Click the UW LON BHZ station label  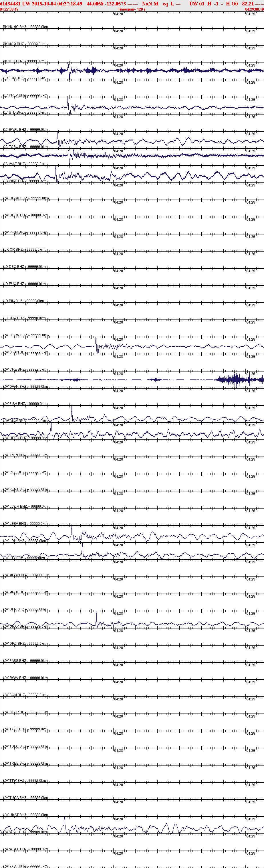(x=24, y=541)
